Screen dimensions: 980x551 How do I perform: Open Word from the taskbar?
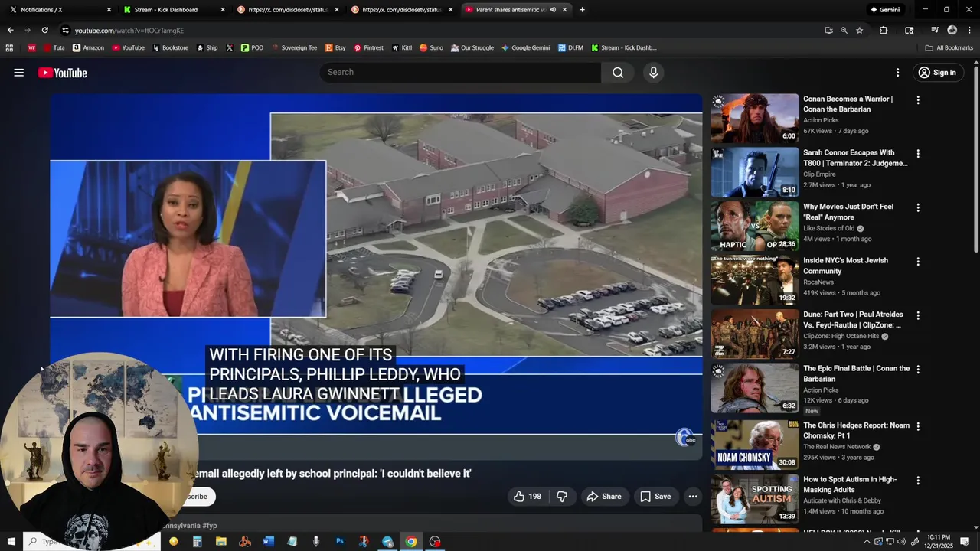pos(268,542)
